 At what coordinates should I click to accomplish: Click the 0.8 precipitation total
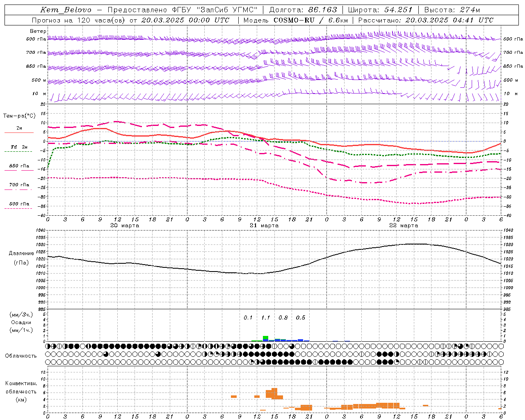point(283,317)
